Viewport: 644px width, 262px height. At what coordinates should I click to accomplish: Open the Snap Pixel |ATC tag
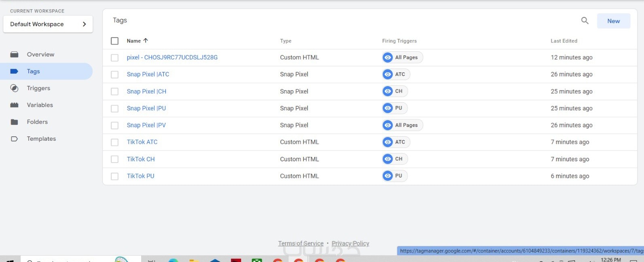click(148, 74)
